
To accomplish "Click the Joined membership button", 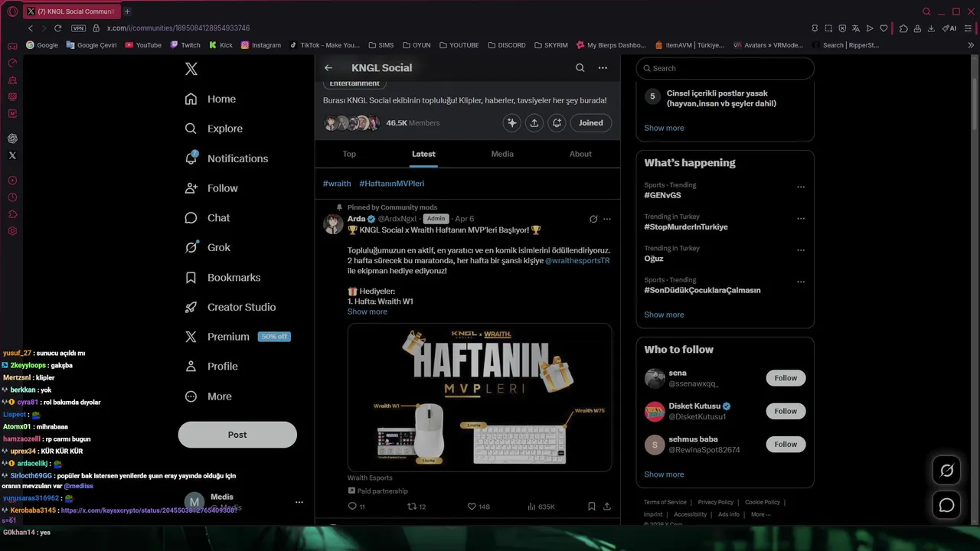I will coord(591,122).
